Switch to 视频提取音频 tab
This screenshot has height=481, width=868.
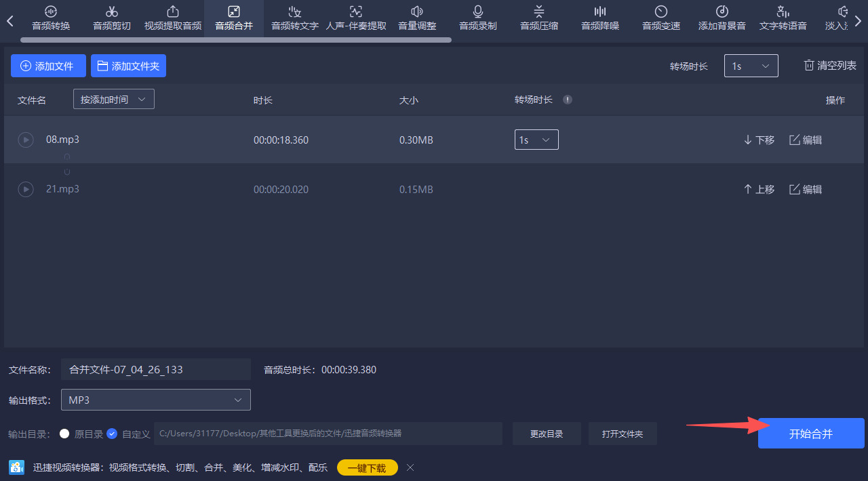tap(173, 18)
